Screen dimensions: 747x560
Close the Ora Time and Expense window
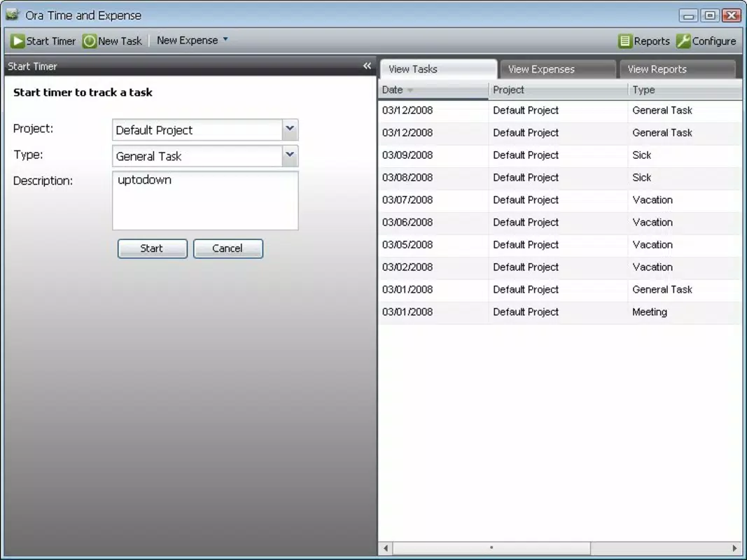pyautogui.click(x=732, y=15)
